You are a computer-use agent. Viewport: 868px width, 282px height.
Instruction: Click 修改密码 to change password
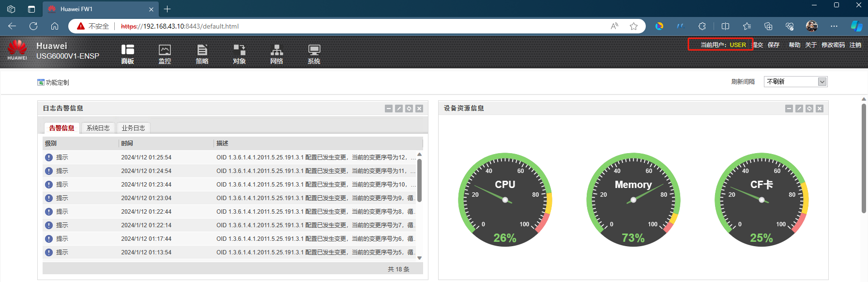pos(833,45)
